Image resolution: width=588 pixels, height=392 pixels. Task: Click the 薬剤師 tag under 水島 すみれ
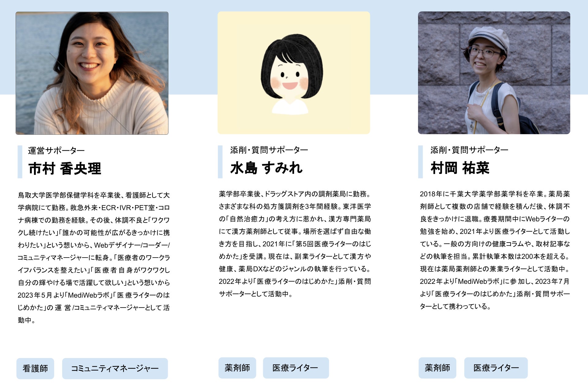click(x=237, y=368)
